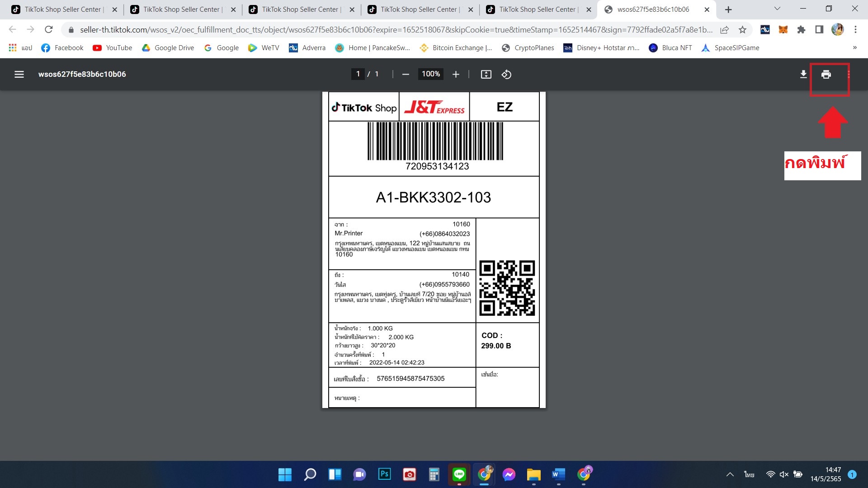
Task: Open Chrome three-dot menu
Action: pos(855,29)
